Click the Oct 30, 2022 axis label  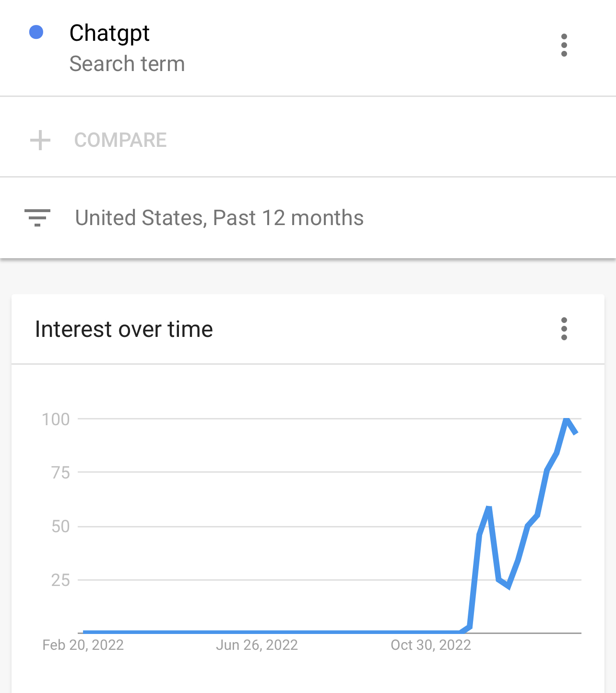click(431, 645)
